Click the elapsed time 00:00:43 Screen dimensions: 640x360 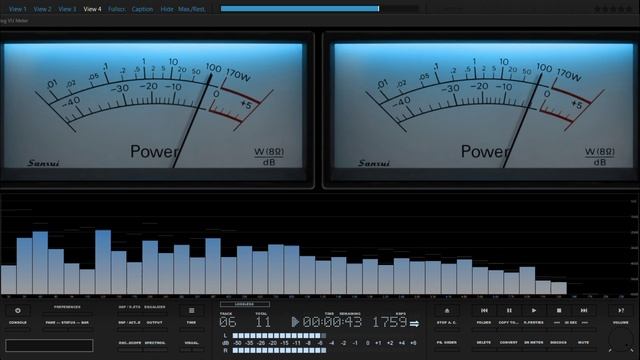pyautogui.click(x=332, y=322)
